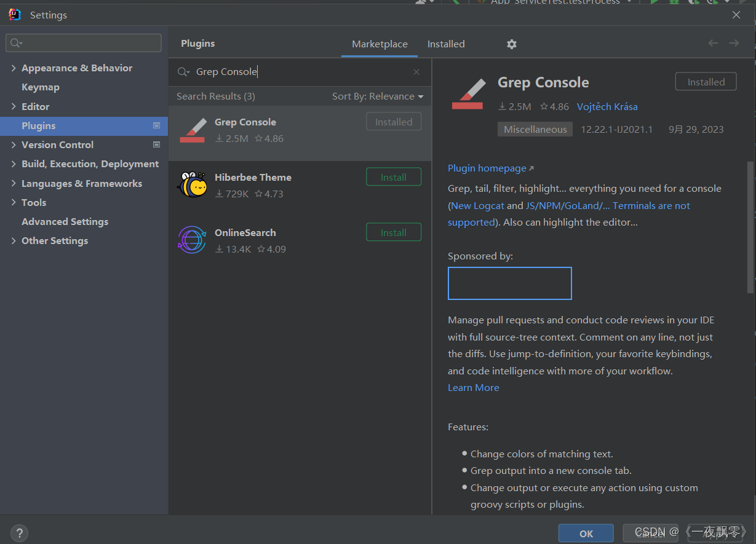This screenshot has width=756, height=544.
Task: Click the settings sidebar search icon
Action: 15,43
